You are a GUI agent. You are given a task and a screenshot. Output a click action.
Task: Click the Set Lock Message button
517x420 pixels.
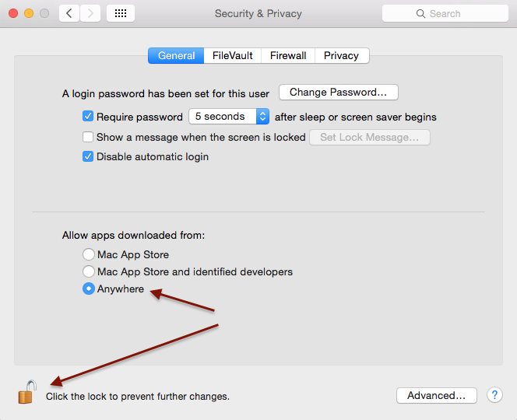370,137
